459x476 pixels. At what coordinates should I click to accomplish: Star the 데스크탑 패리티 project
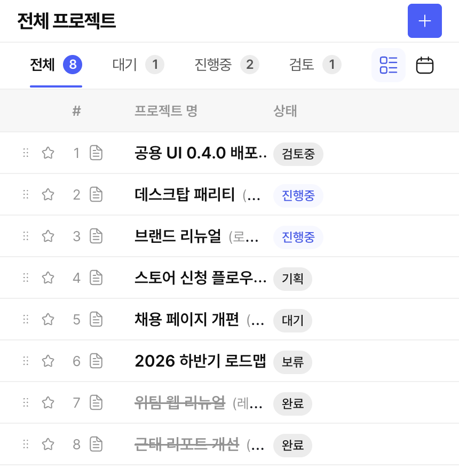48,194
